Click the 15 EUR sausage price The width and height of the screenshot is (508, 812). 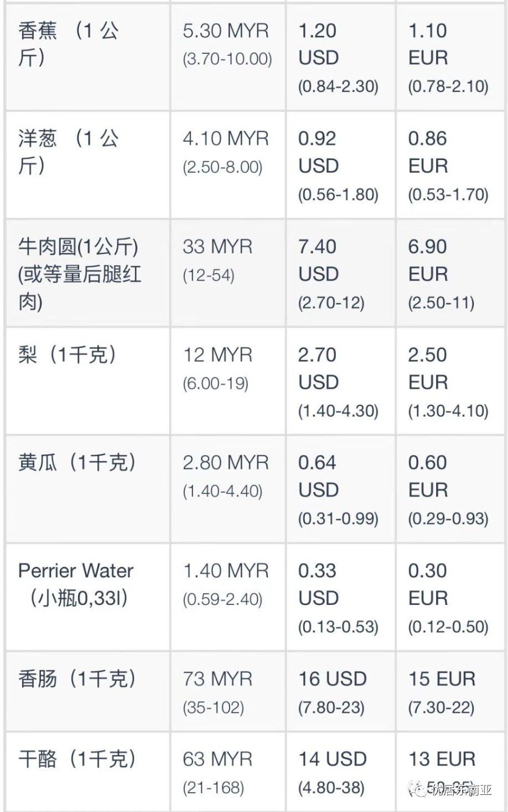pos(442,679)
